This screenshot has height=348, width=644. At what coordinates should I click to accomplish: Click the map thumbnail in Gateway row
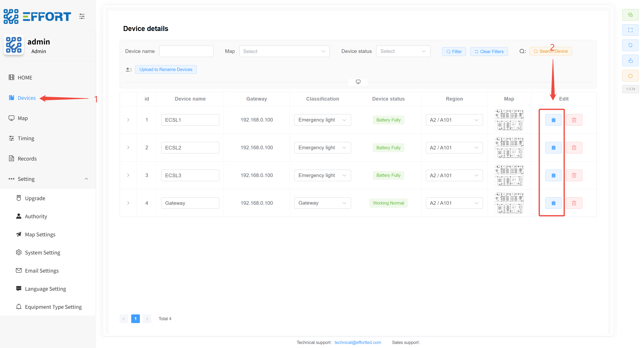509,203
